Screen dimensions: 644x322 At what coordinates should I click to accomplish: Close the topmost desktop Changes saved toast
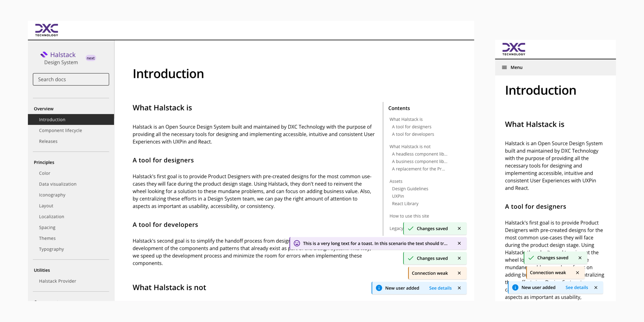[459, 229]
